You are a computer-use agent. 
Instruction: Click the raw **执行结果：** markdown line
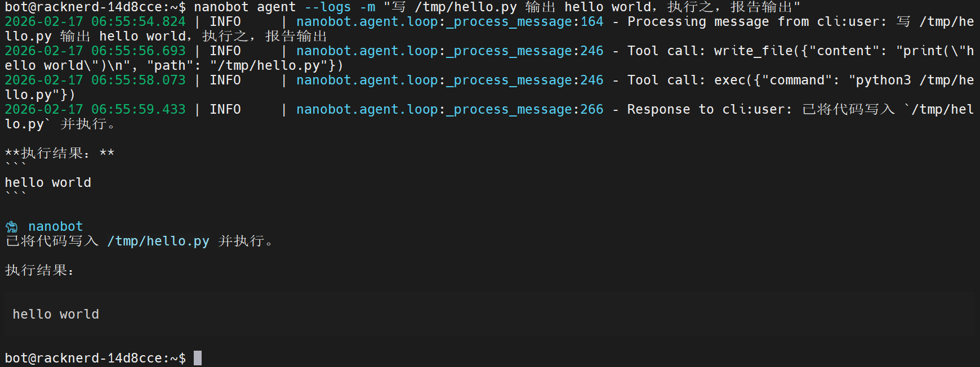[60, 154]
